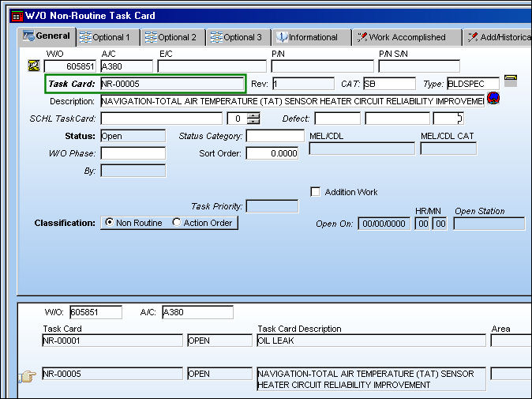Select the NR-00001 task card row
Screen dimensions: 532x399
[112, 341]
